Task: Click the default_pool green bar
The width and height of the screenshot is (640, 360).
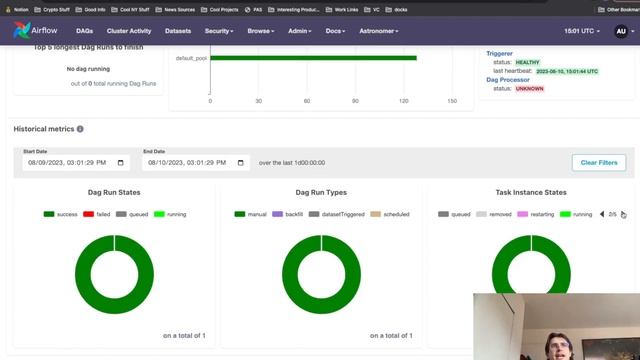Action: [313, 58]
